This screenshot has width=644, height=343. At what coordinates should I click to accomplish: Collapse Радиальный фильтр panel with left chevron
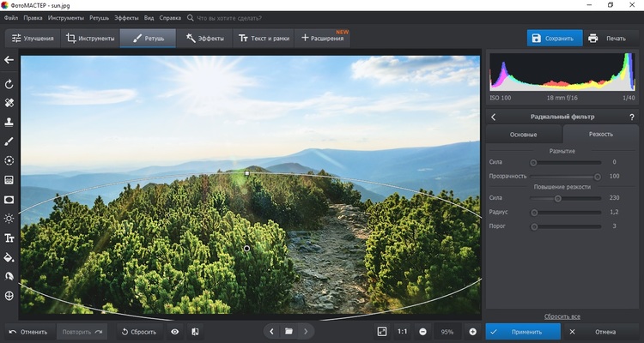pyautogui.click(x=494, y=117)
